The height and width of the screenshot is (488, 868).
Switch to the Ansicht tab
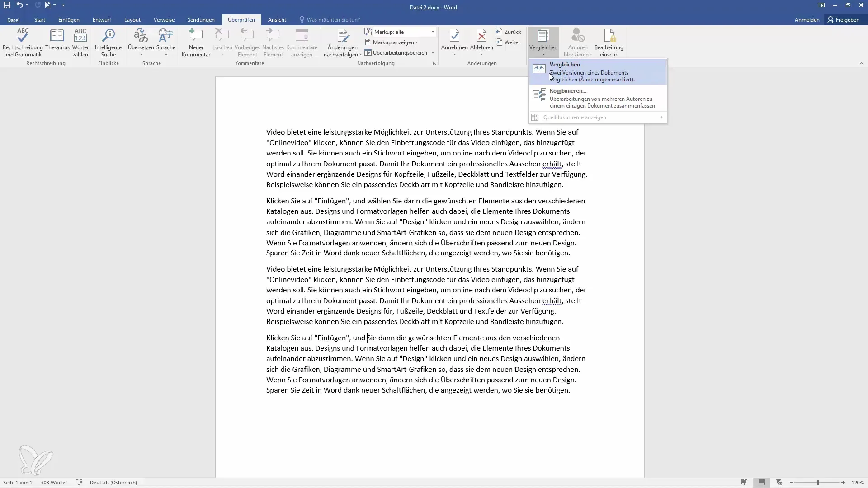tap(277, 20)
